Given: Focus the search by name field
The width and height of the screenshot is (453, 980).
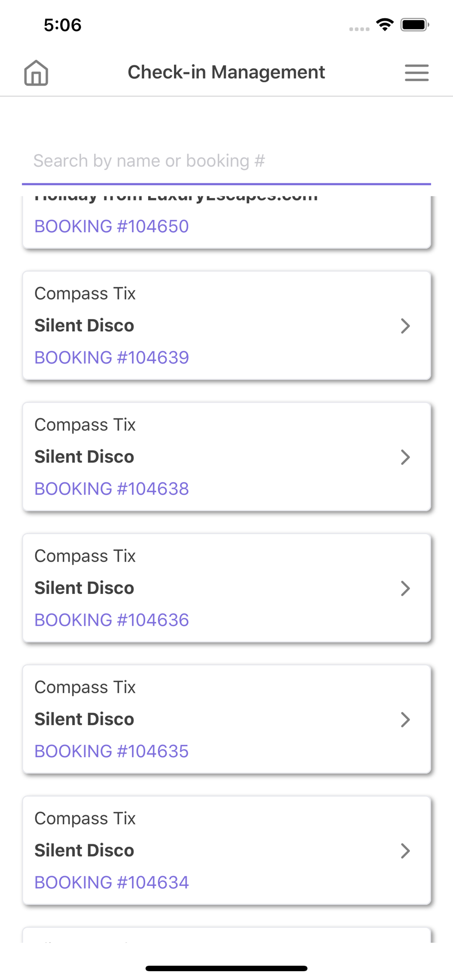Looking at the screenshot, I should click(x=226, y=161).
